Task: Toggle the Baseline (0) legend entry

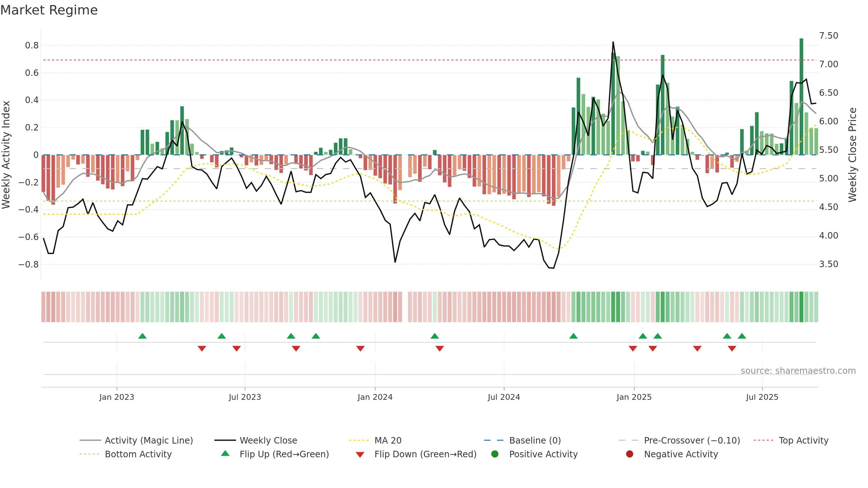Action: pos(523,440)
